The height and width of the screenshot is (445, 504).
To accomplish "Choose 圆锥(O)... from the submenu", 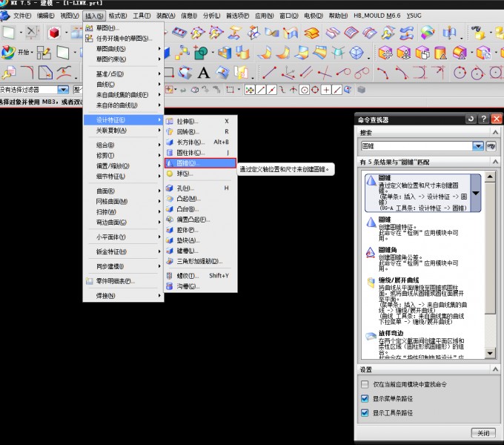I will tap(201, 163).
